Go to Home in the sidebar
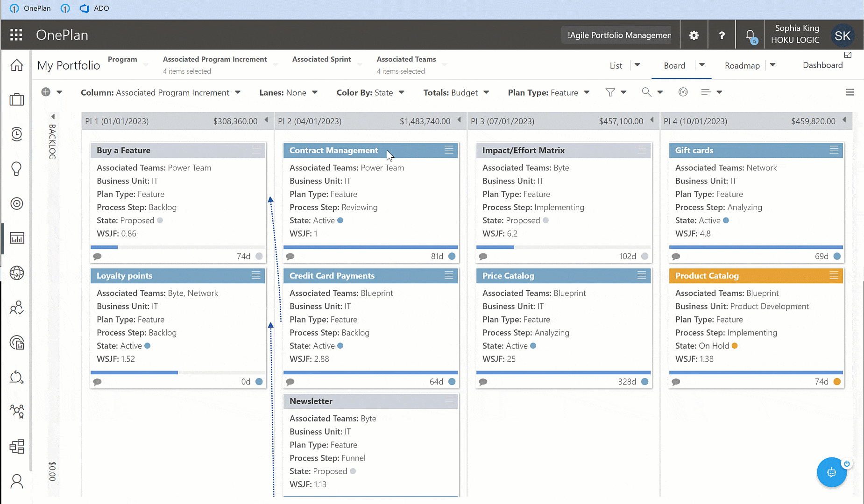This screenshot has width=864, height=504. pyautogui.click(x=17, y=65)
